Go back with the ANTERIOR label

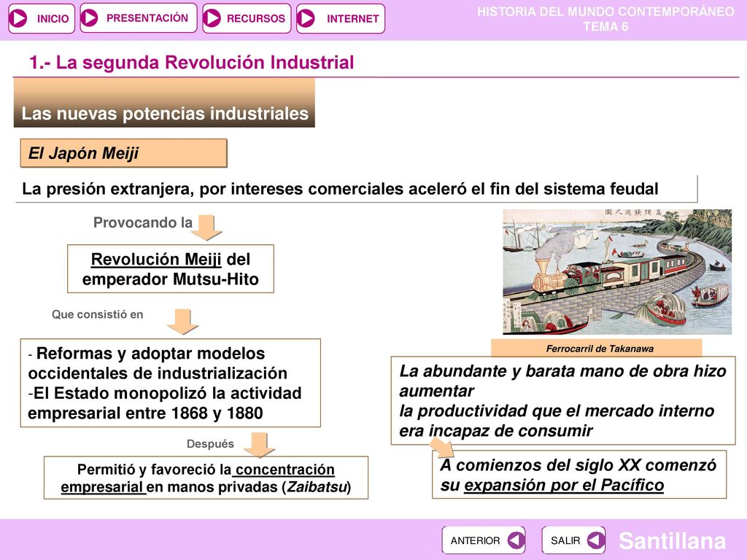tap(476, 540)
